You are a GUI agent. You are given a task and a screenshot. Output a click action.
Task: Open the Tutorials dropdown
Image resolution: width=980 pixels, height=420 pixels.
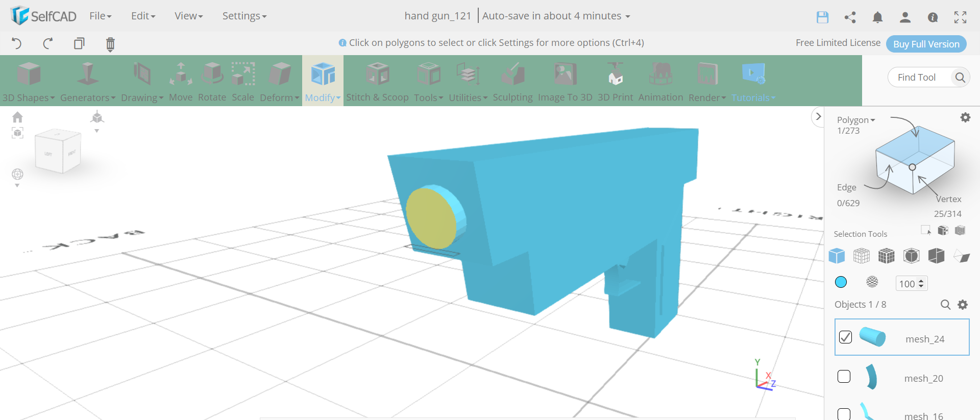tap(753, 82)
